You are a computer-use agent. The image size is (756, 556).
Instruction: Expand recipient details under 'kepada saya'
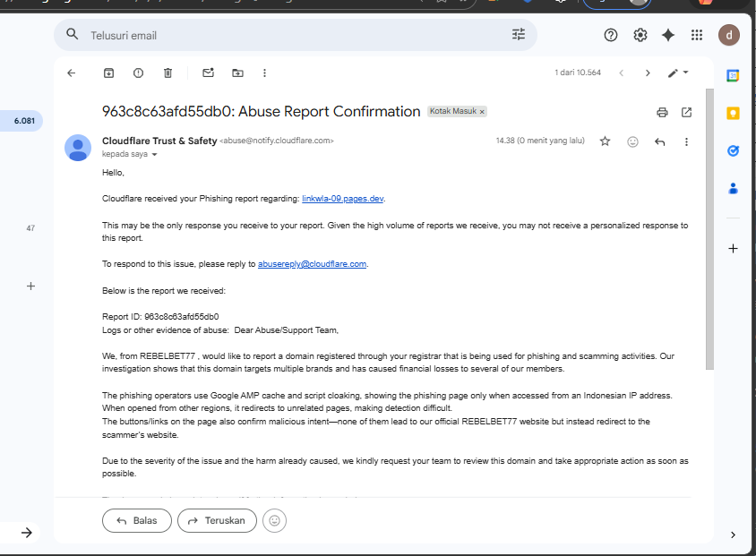(154, 155)
